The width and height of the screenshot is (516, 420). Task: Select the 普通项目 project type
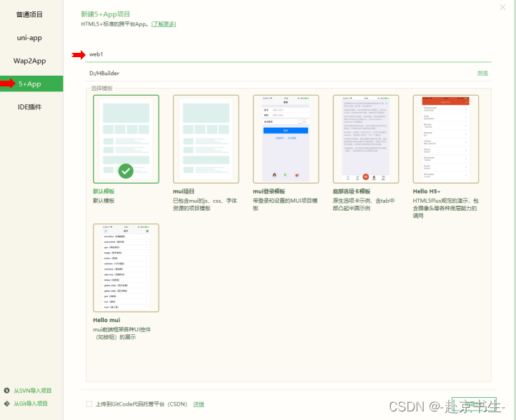[29, 14]
